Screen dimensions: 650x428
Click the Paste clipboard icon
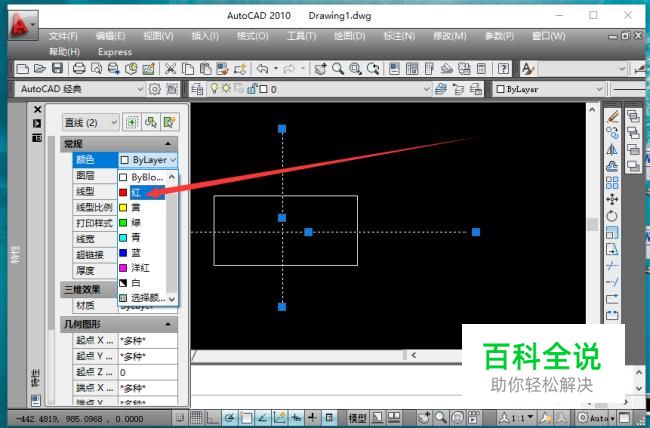205,68
